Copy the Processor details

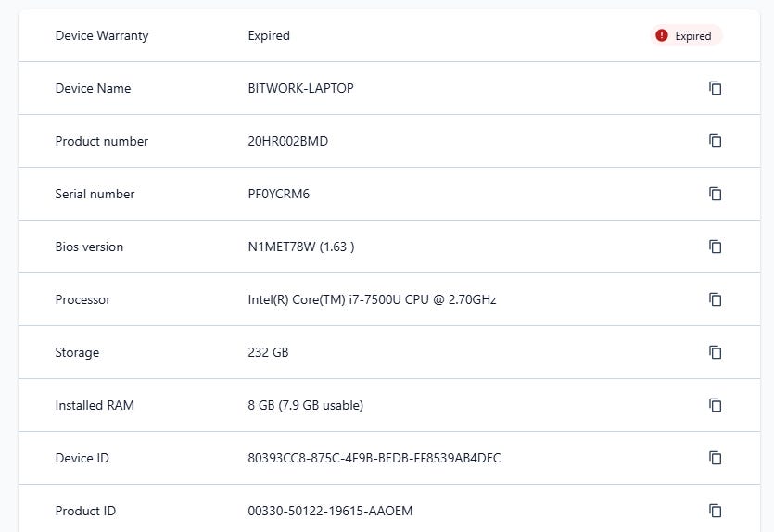[715, 299]
